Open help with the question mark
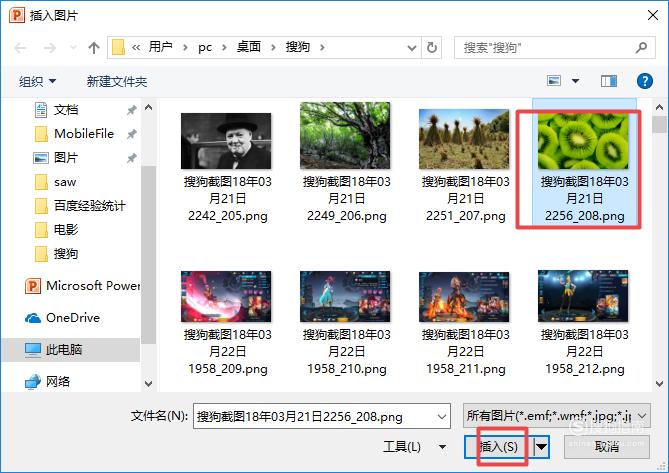 coord(645,81)
